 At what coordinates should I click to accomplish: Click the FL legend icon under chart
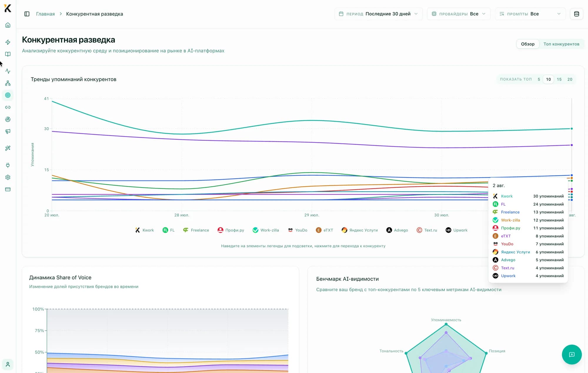coord(165,230)
